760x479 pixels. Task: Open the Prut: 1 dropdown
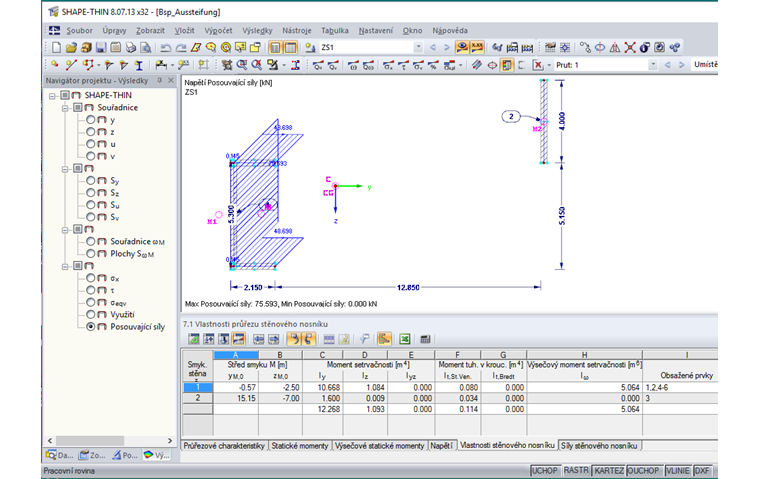coord(653,64)
